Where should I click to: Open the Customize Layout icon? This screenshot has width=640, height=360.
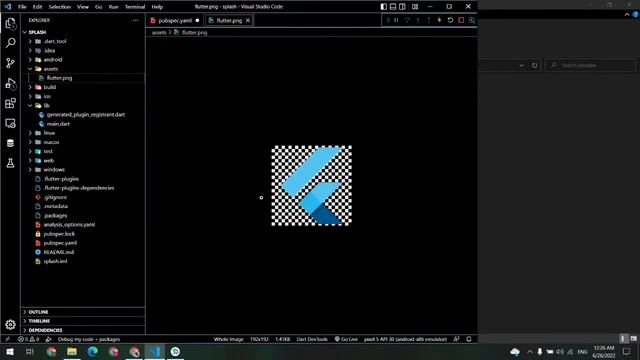(x=415, y=7)
